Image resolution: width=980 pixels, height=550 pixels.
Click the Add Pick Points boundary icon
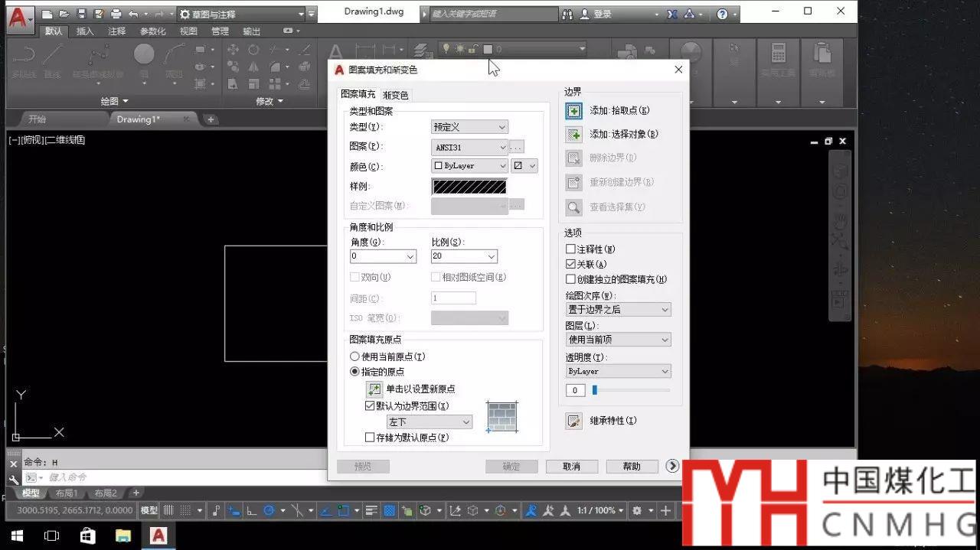[573, 111]
